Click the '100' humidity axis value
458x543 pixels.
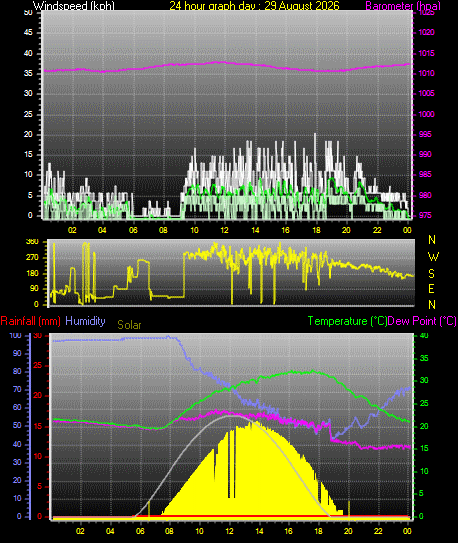point(15,336)
